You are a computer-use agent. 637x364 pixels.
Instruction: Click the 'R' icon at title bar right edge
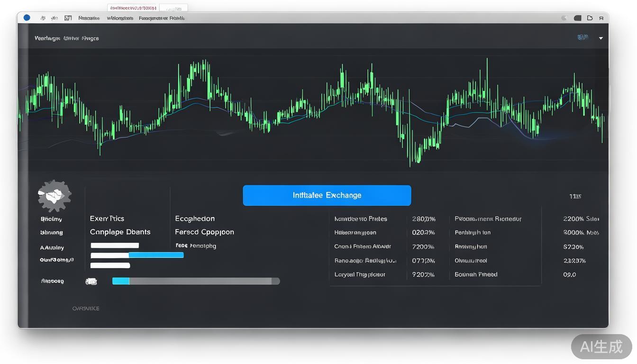click(x=601, y=18)
